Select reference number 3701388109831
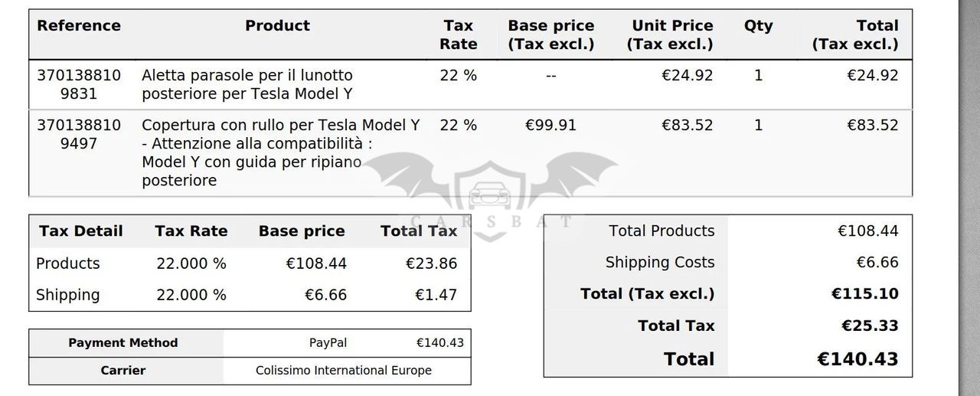 (x=79, y=84)
